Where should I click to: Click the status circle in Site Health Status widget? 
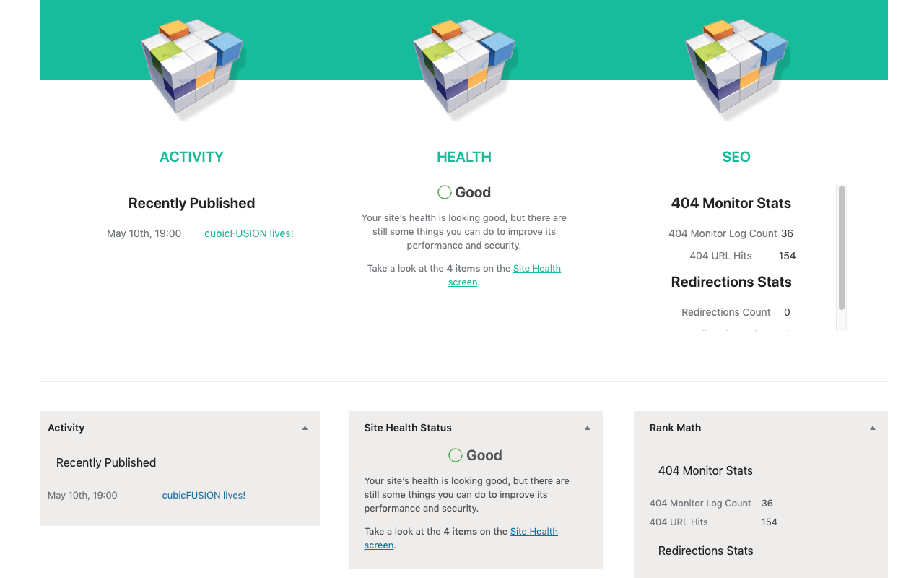coord(455,455)
